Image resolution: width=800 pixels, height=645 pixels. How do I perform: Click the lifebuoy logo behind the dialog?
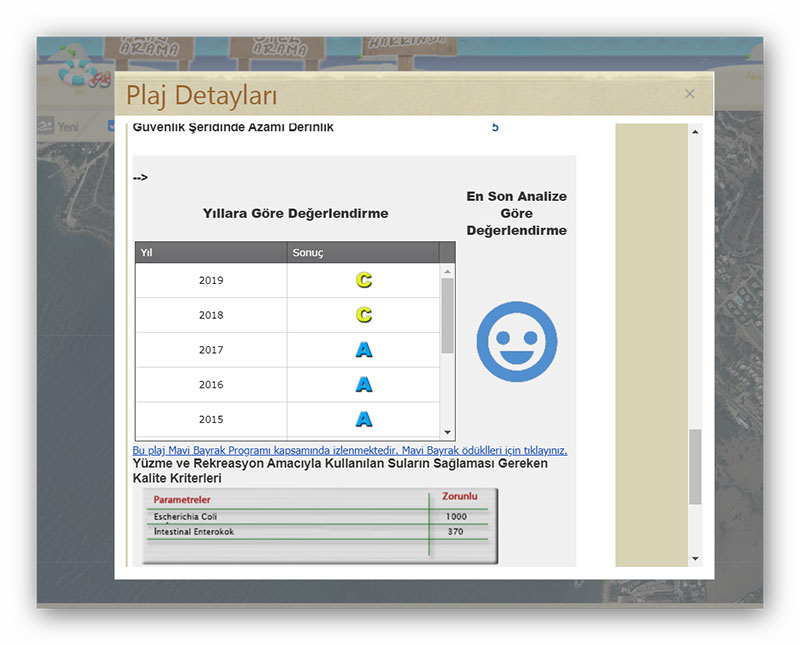76,67
